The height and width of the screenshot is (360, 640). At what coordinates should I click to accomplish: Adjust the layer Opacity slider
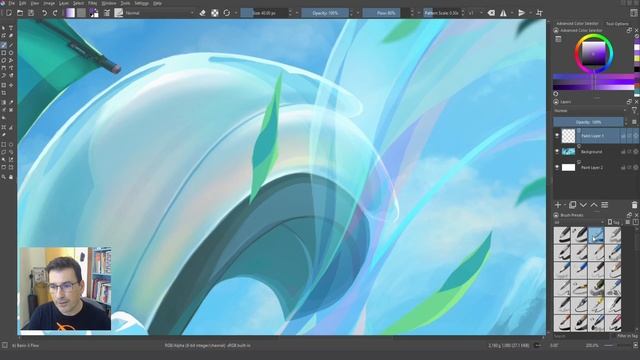[x=588, y=122]
